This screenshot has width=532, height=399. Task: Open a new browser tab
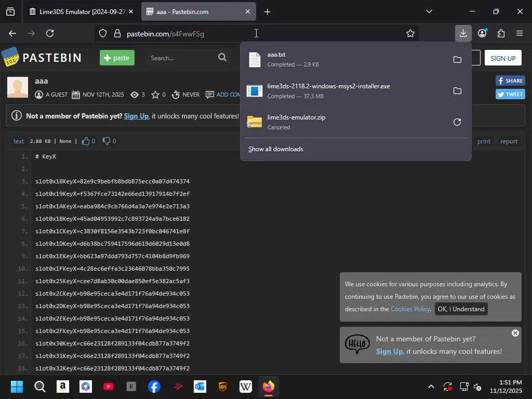click(x=267, y=12)
